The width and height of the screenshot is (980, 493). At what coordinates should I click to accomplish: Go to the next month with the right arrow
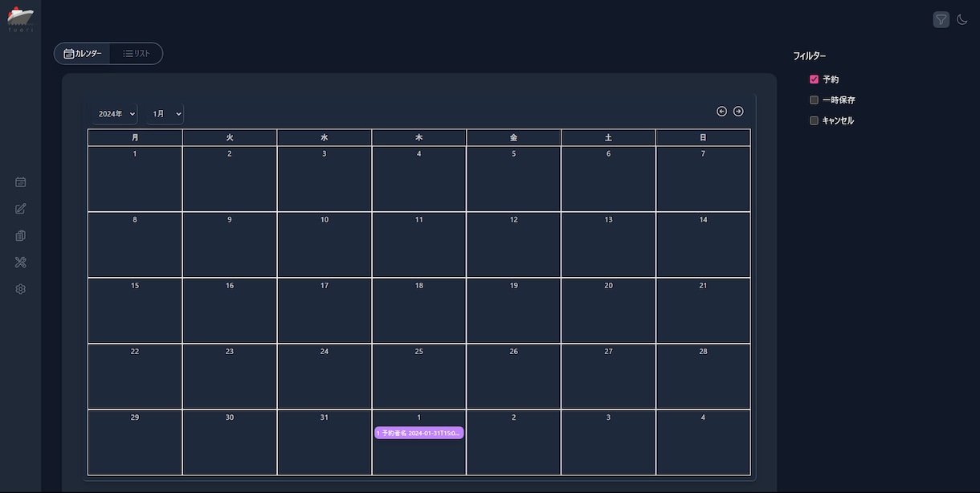(738, 112)
